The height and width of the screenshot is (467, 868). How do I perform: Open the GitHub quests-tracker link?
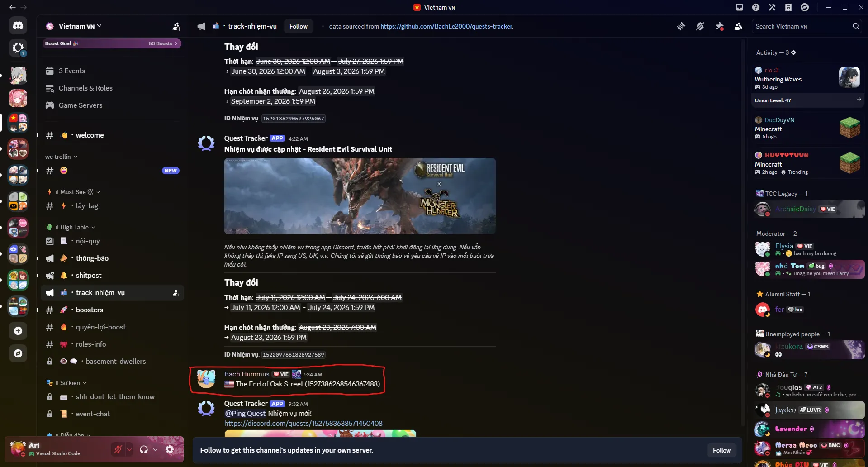tap(446, 26)
